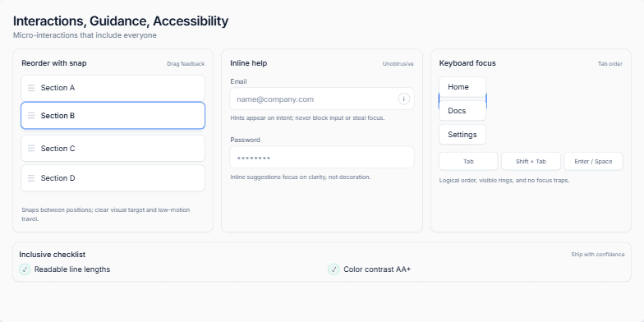The height and width of the screenshot is (322, 644).
Task: Click the Password field label
Action: click(245, 140)
